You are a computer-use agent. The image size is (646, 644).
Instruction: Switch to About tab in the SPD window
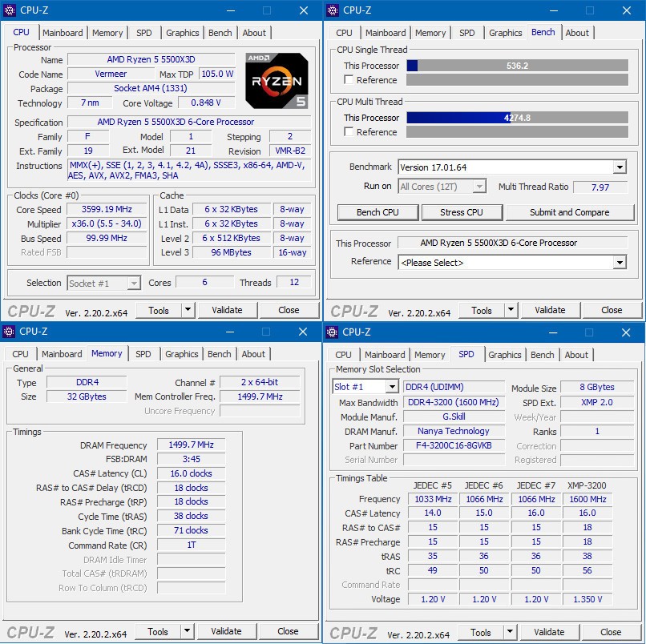point(576,355)
